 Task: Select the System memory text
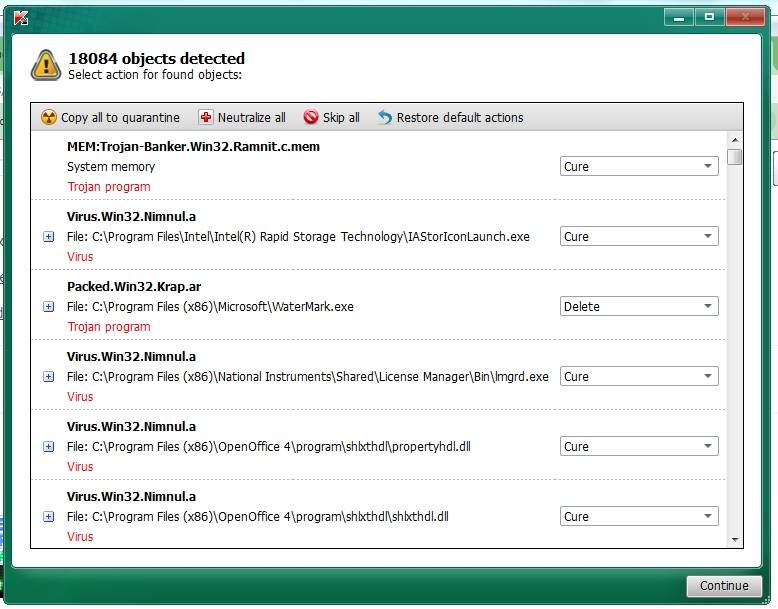(x=111, y=167)
